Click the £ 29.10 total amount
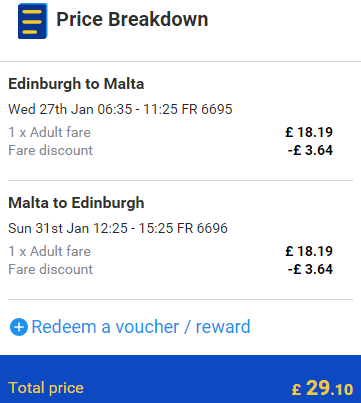361x403 pixels. pos(322,388)
